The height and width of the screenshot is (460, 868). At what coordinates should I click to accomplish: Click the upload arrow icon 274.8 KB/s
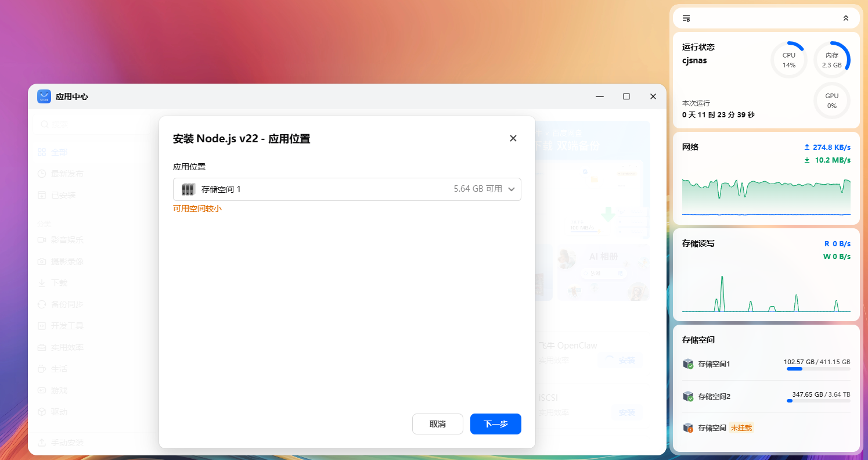[x=806, y=147]
